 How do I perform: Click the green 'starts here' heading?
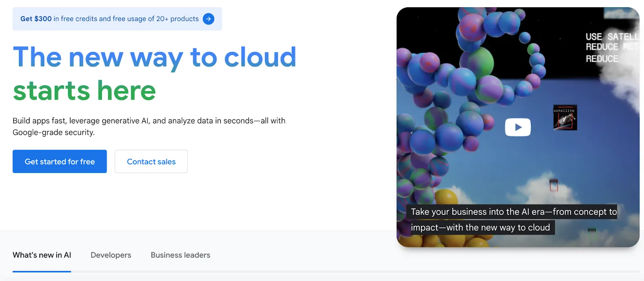click(84, 90)
